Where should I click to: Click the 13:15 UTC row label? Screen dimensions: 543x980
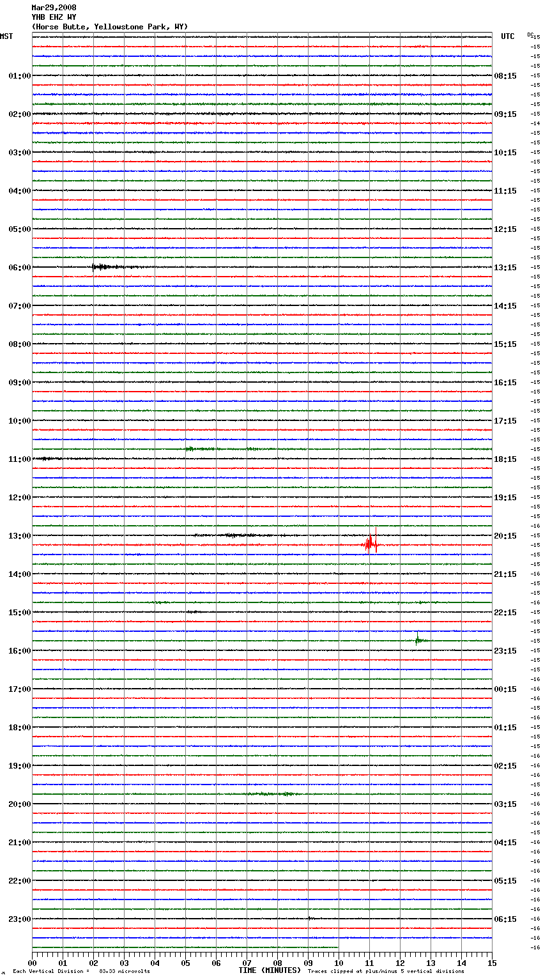coord(505,268)
